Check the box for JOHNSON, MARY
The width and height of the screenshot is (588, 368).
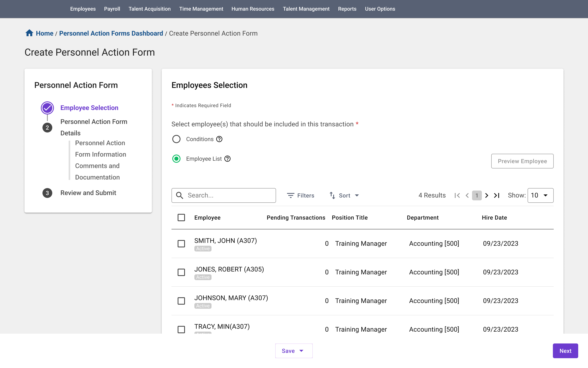click(x=181, y=301)
